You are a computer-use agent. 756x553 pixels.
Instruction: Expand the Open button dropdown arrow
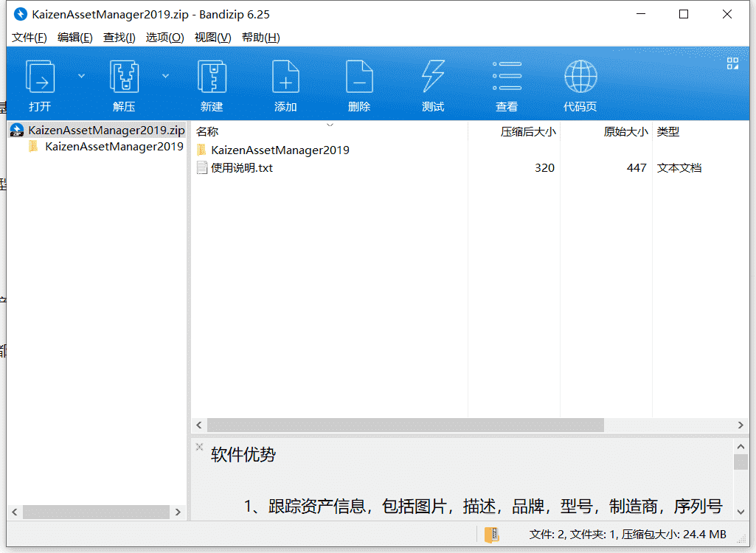[x=81, y=76]
